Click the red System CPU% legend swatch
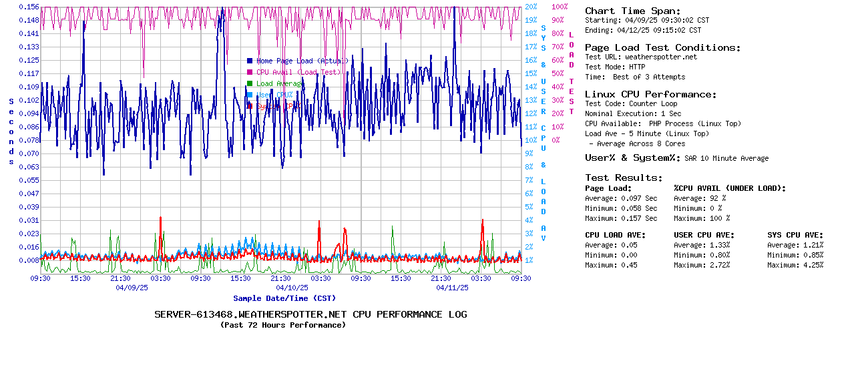 pos(250,106)
